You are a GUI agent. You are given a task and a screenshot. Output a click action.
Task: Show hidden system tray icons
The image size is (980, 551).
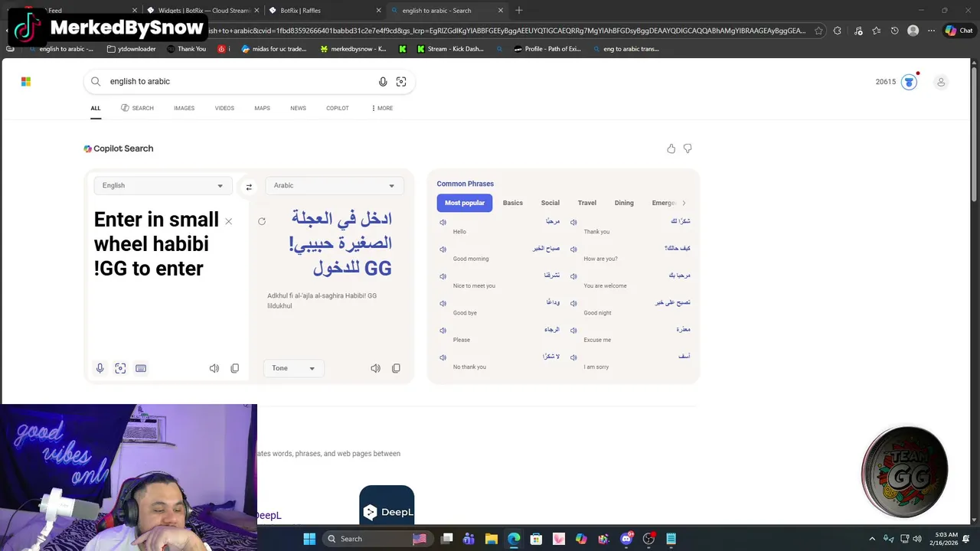872,539
